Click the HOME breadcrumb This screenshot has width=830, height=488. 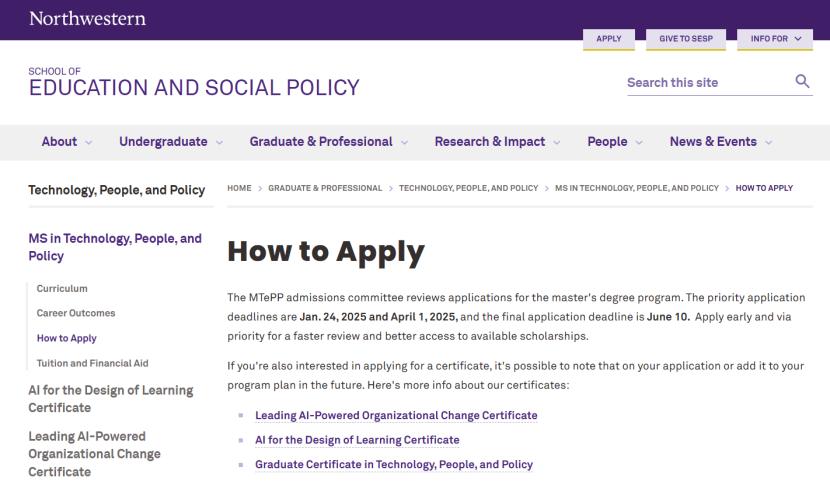(x=239, y=188)
